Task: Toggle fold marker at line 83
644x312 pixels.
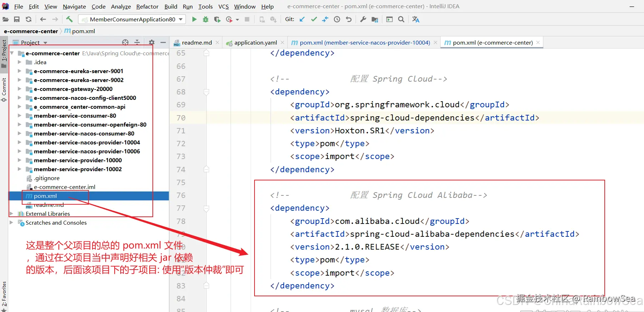Action: coord(206,286)
